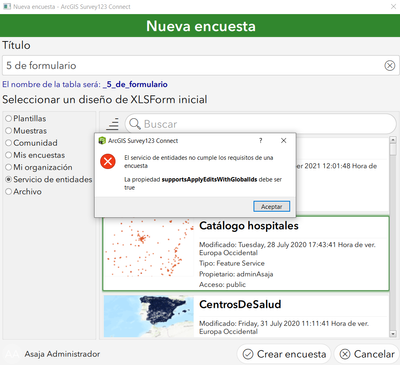Click the Survey123 logo in the dialog title
The image size is (400, 365).
(102, 141)
